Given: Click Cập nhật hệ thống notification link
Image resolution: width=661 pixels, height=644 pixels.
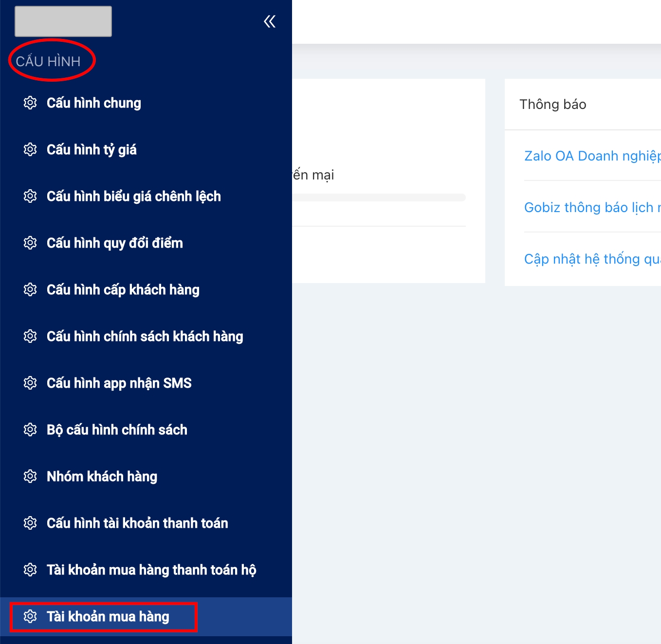Looking at the screenshot, I should click(x=592, y=259).
